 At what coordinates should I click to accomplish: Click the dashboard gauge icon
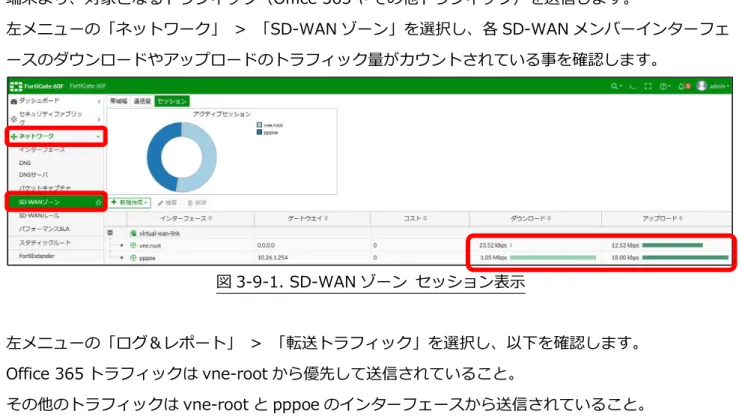click(14, 101)
